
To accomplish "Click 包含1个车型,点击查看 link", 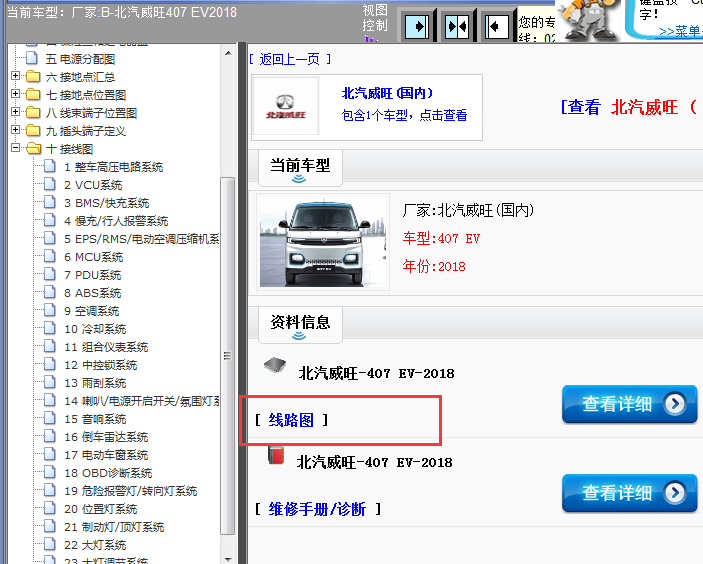I will coord(404,115).
